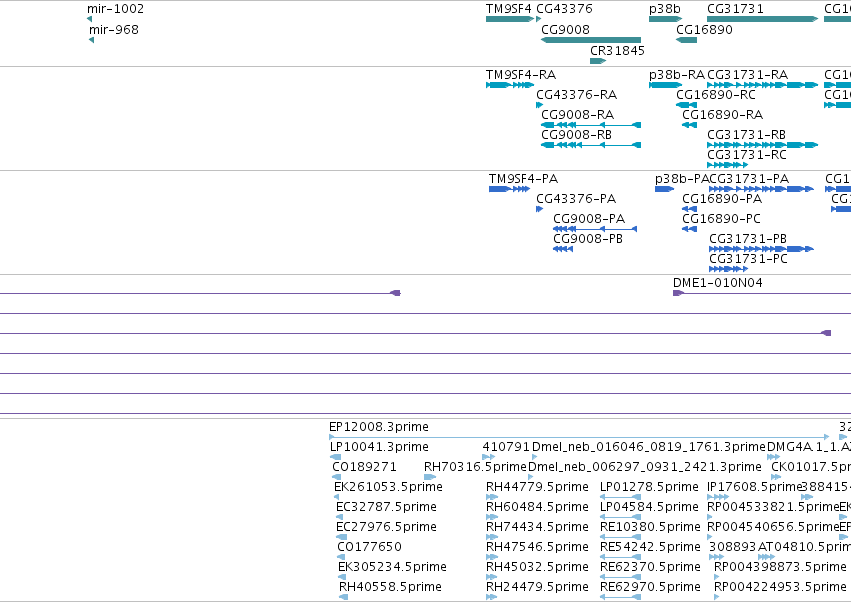Click the teal arrow glyph under CR31845
Viewport: 851px width, 602px height.
pyautogui.click(x=598, y=61)
